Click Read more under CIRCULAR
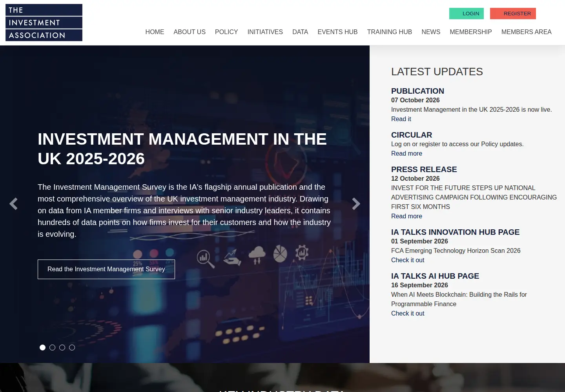 pyautogui.click(x=406, y=153)
